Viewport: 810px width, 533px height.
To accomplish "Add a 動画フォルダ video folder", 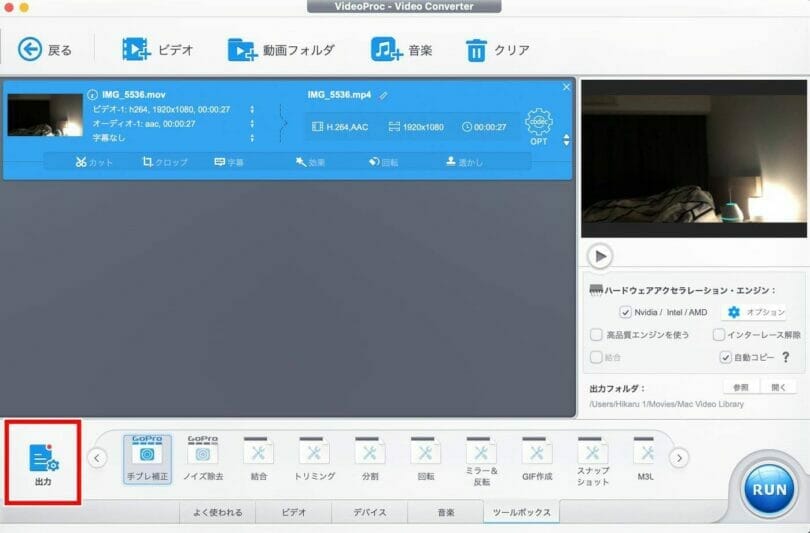I will pyautogui.click(x=282, y=50).
